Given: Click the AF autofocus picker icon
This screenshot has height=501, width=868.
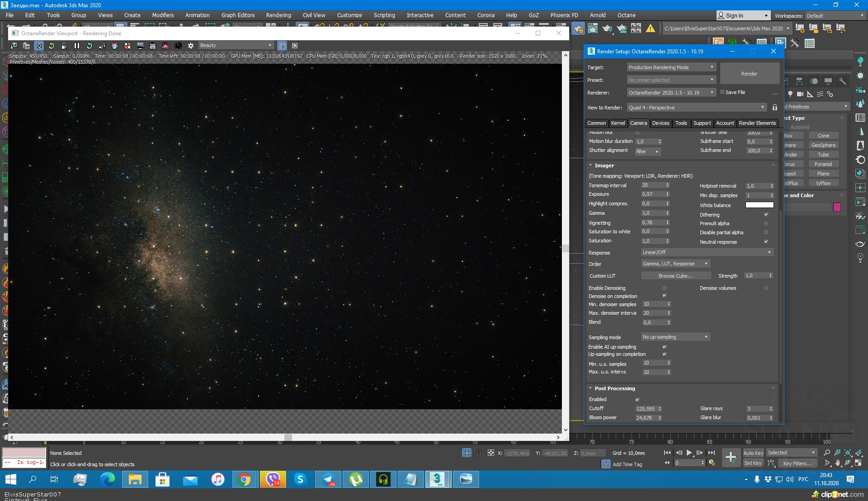Looking at the screenshot, I should click(x=102, y=46).
